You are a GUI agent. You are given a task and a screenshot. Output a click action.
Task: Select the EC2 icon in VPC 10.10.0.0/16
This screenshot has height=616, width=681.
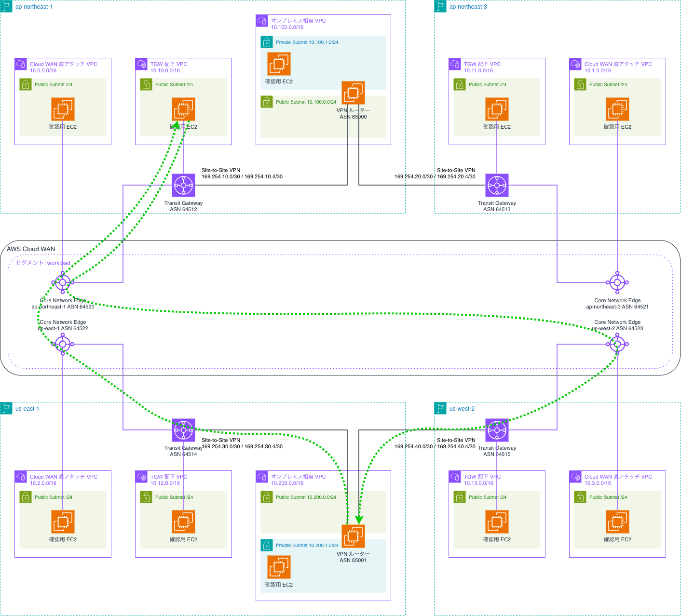coord(183,109)
